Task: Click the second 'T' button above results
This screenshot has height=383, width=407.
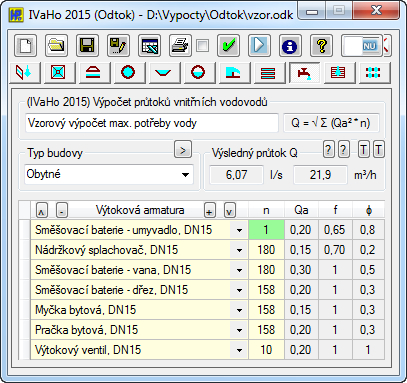Action: coord(378,150)
